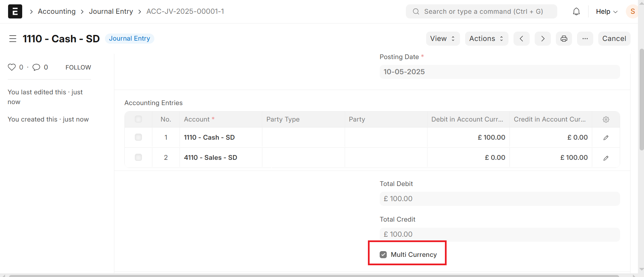
Task: Click the search command bar
Action: pyautogui.click(x=481, y=11)
